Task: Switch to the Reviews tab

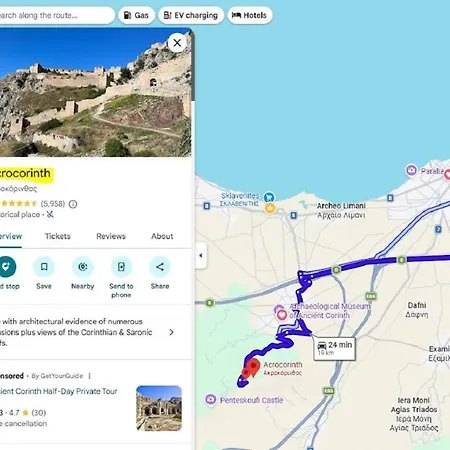Action: point(111,236)
